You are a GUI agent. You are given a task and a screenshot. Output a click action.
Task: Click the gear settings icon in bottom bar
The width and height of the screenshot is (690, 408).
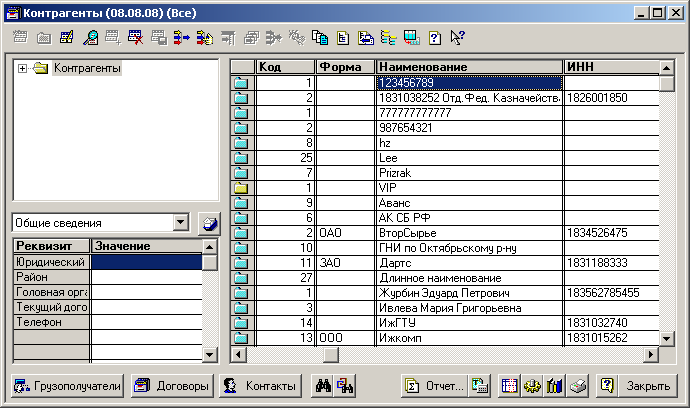pos(532,386)
